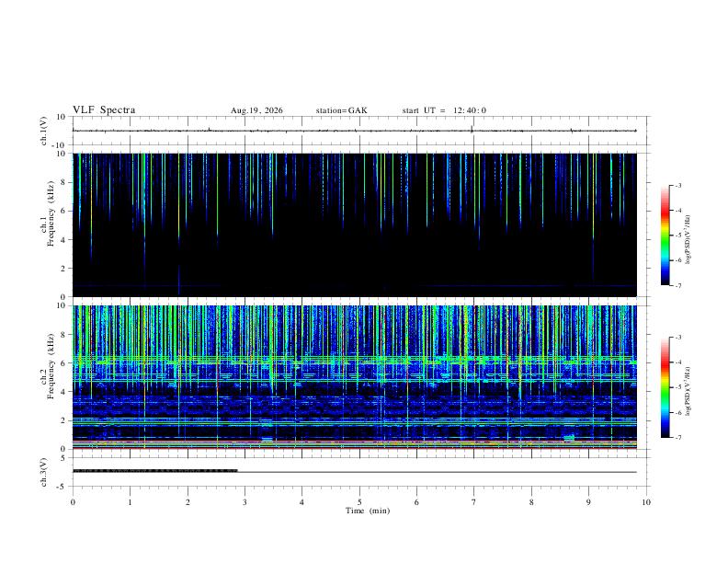Click the 9 minute tick on the time axis
This screenshot has height=563, width=728.
pos(588,502)
